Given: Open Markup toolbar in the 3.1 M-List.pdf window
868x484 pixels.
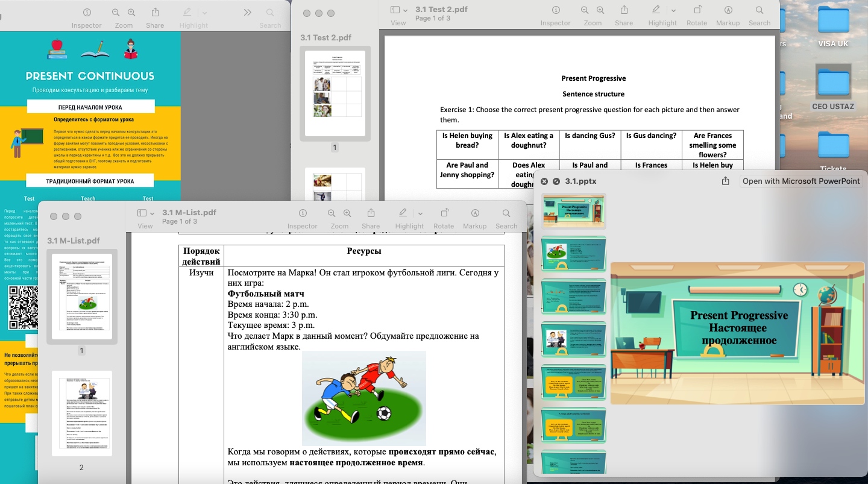Looking at the screenshot, I should (475, 213).
